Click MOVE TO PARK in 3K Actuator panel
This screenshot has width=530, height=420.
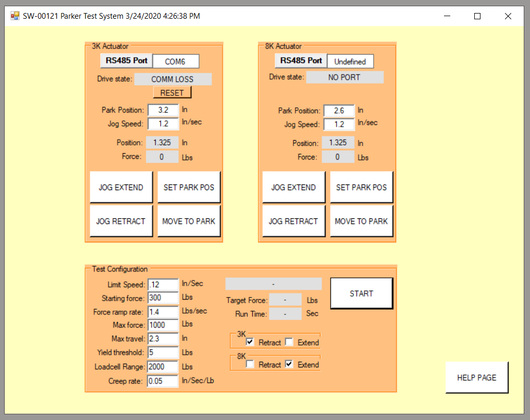coord(189,221)
